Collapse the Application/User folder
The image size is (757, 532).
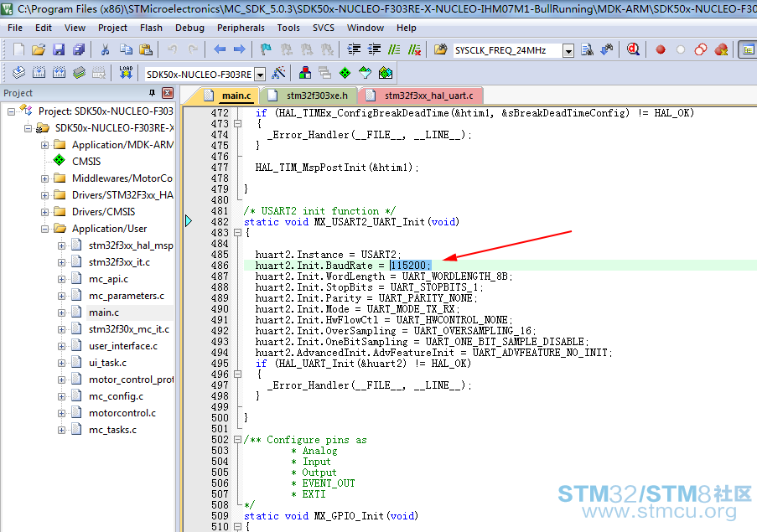point(44,229)
